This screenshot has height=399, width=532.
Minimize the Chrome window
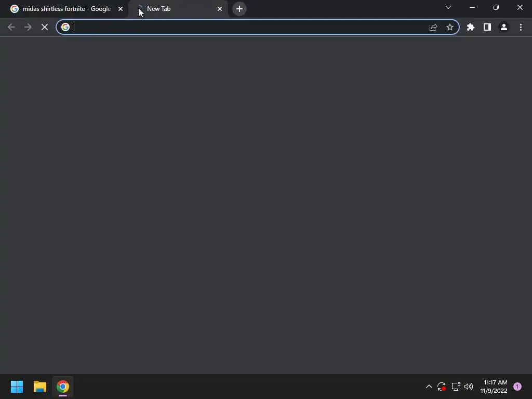point(472,7)
